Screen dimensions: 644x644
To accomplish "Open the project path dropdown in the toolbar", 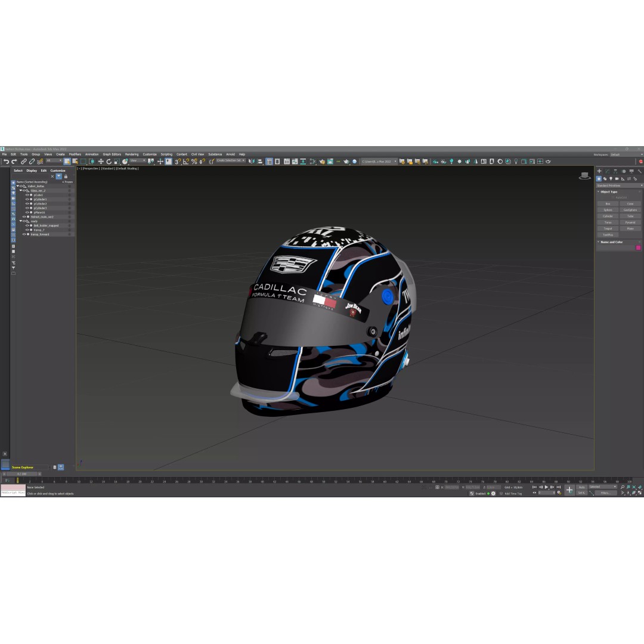I will pos(379,162).
